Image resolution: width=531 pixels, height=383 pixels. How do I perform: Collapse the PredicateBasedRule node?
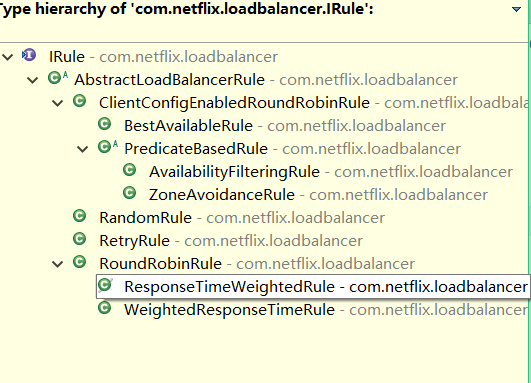coord(83,149)
